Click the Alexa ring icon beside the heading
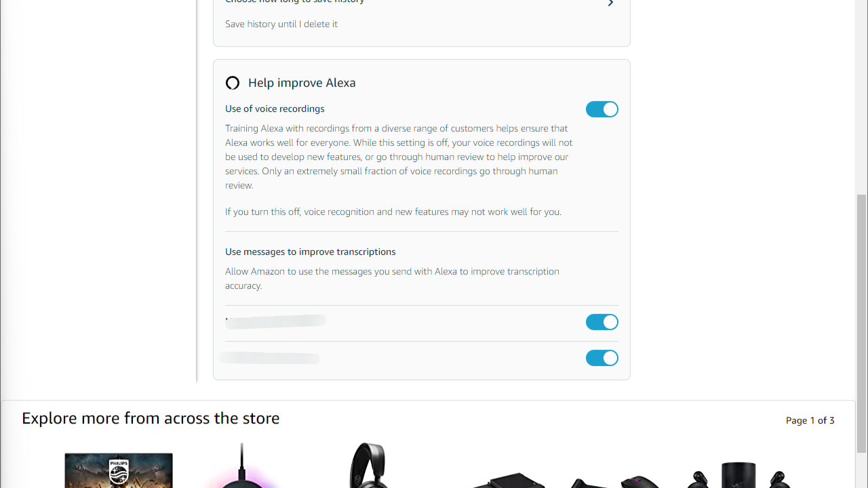The height and width of the screenshot is (488, 868). click(233, 83)
